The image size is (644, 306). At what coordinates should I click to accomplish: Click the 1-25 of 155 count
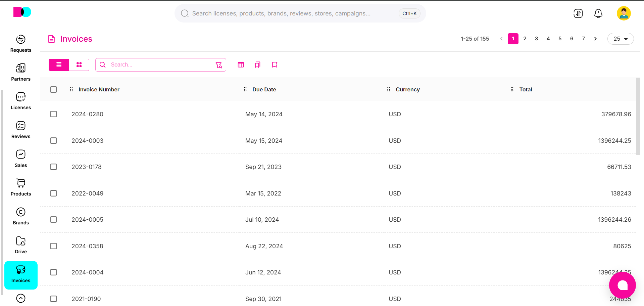point(475,39)
